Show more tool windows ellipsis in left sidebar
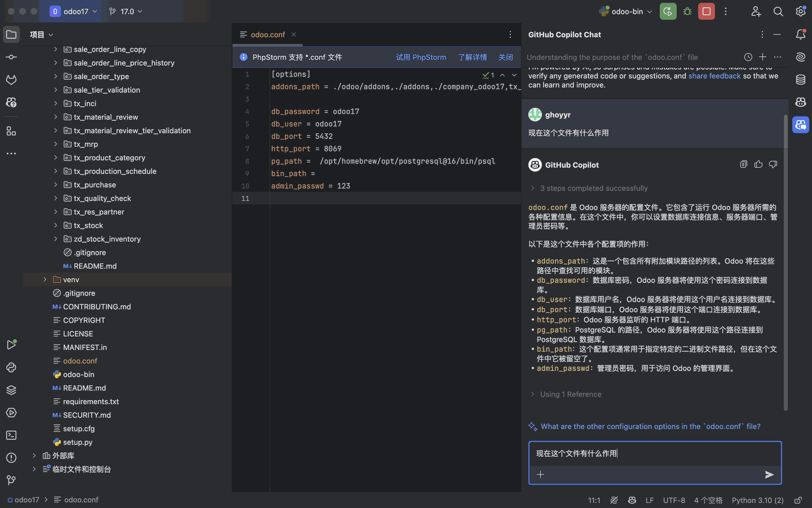This screenshot has width=812, height=508. pos(11,154)
